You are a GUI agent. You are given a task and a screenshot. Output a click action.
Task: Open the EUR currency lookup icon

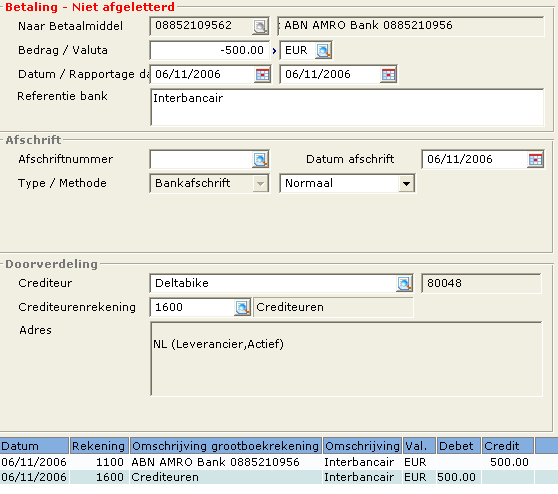pyautogui.click(x=323, y=51)
